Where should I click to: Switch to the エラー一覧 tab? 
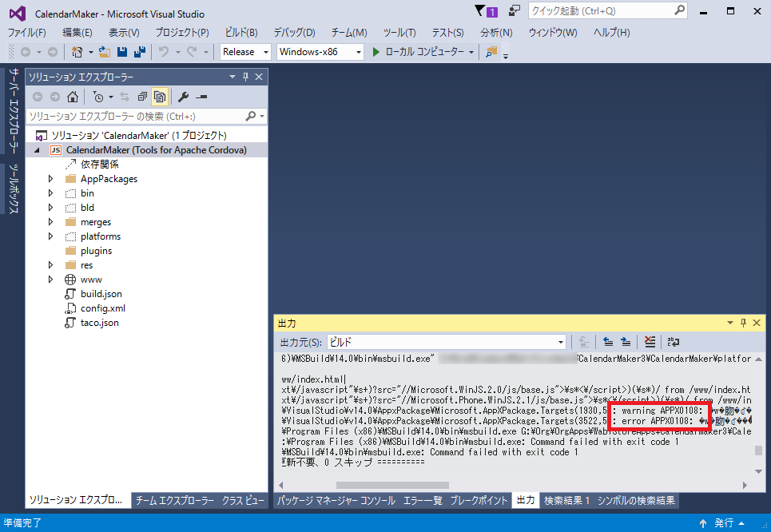[423, 501]
